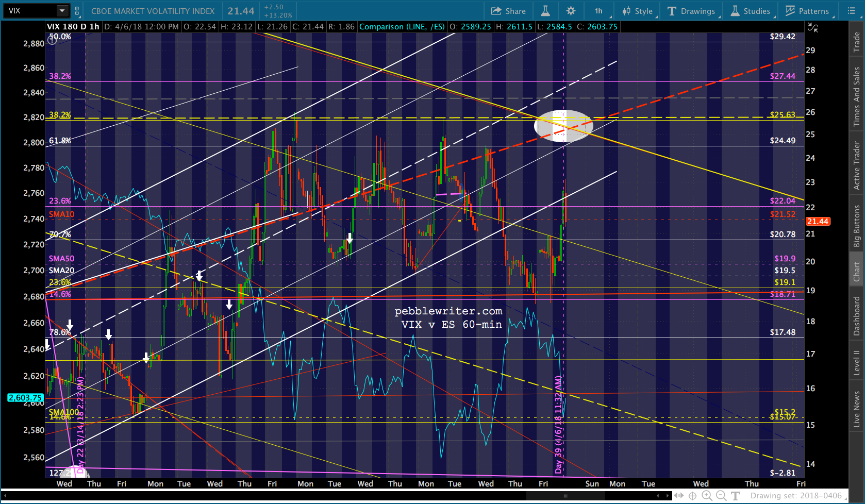865x504 pixels.
Task: Toggle the expand time axis arrows icon
Action: click(x=678, y=496)
